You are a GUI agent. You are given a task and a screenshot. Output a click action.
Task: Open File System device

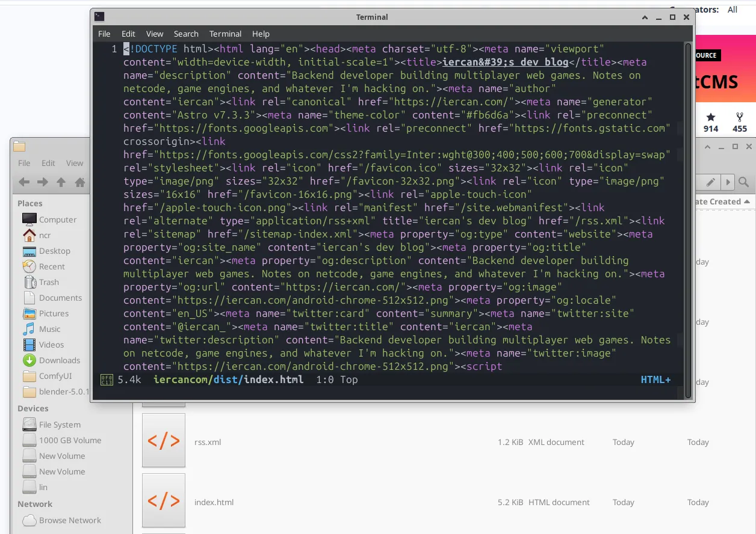pos(52,425)
